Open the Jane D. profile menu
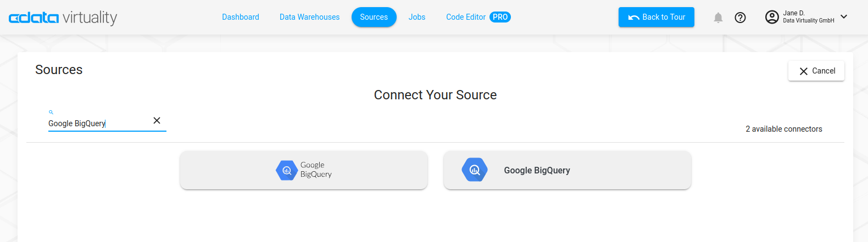This screenshot has width=868, height=242. pos(808,17)
